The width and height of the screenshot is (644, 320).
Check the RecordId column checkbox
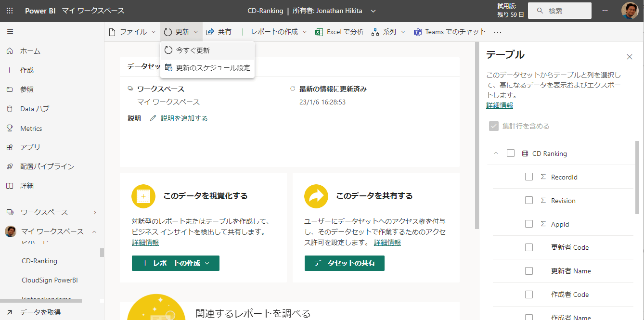coord(529,177)
